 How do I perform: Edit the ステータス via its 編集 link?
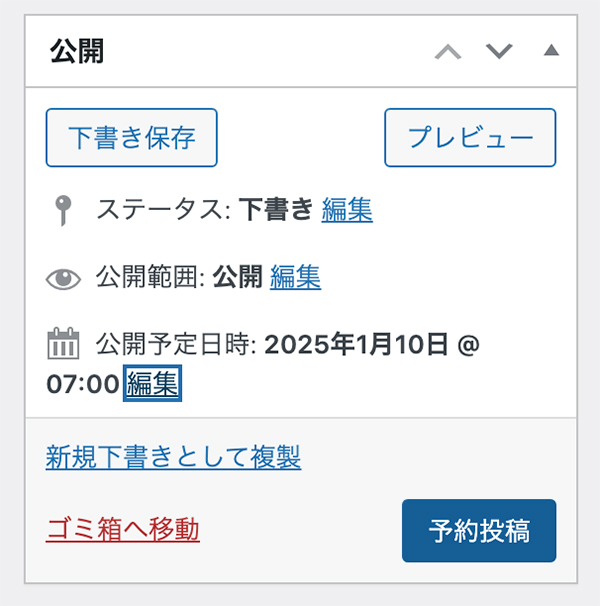347,210
